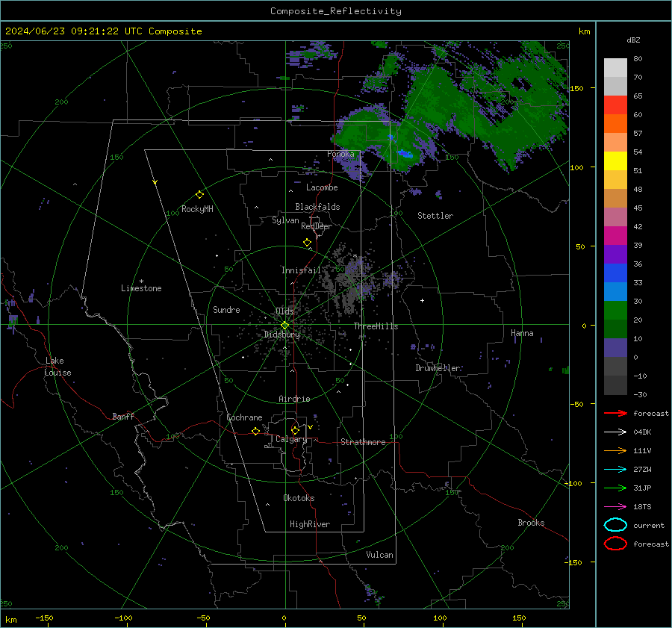Click the Innisfail city label
The height and width of the screenshot is (628, 672).
[x=301, y=270]
